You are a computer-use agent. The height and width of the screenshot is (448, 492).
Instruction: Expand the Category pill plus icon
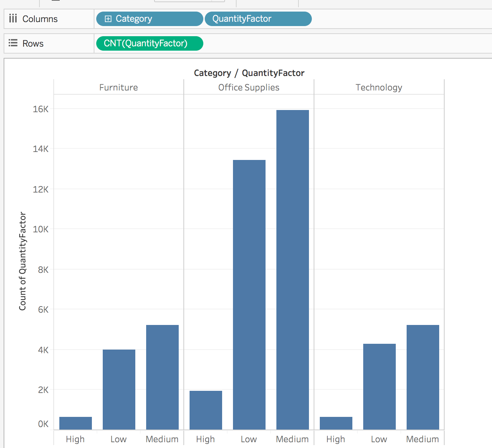coord(108,19)
